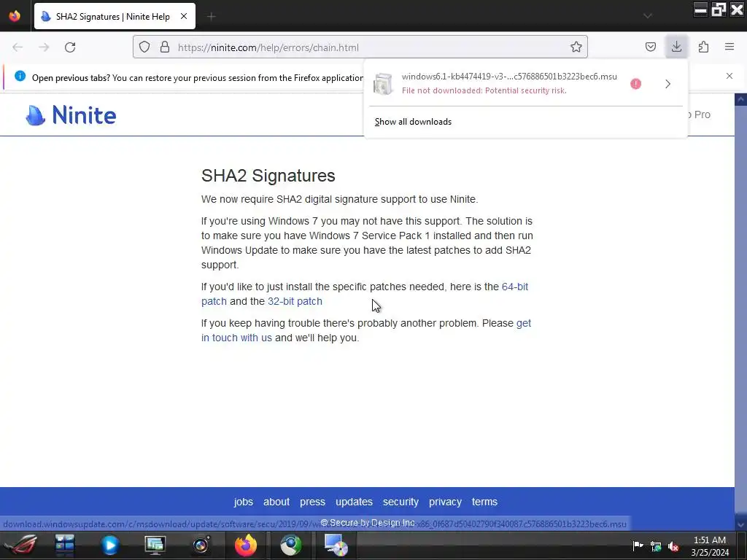
Task: Click the blocked download warning icon
Action: click(x=635, y=84)
